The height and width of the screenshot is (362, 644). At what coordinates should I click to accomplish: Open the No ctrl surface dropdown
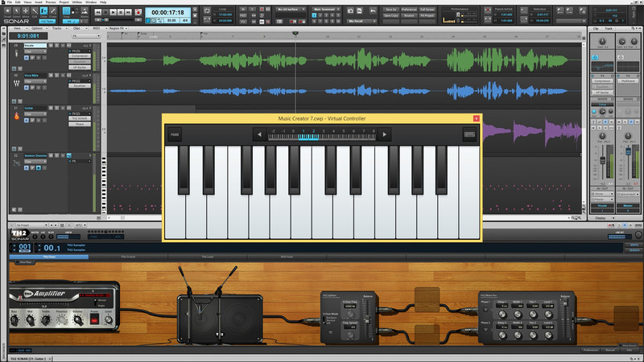point(291,10)
